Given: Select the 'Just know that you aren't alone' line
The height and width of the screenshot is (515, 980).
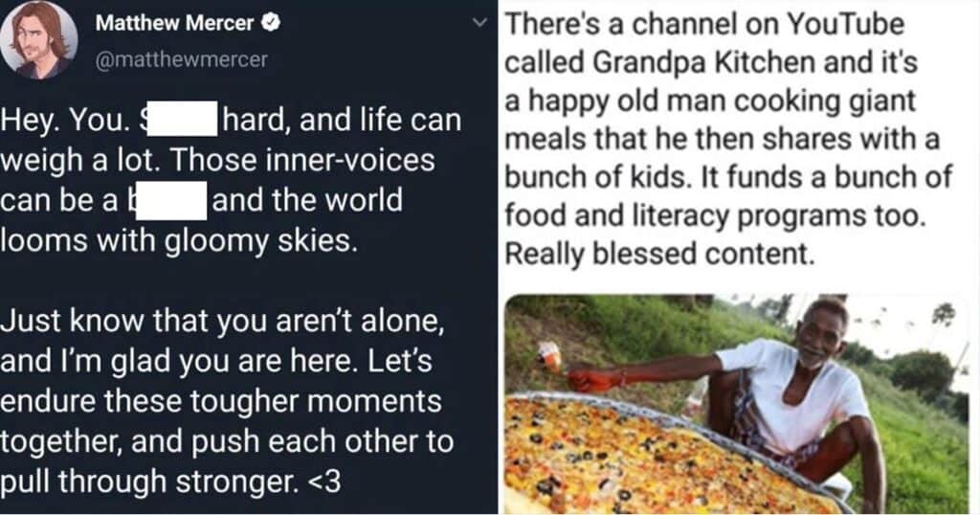Looking at the screenshot, I should point(221,324).
